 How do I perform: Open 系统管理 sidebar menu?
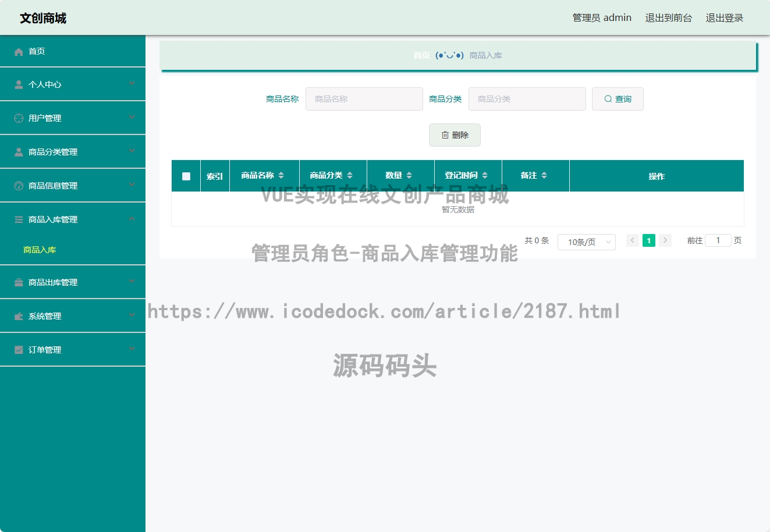pos(73,316)
